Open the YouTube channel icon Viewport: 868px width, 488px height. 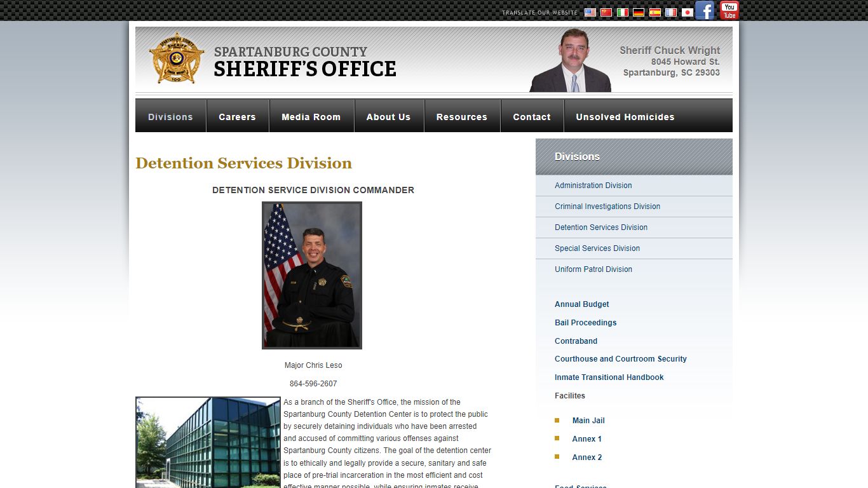pos(729,11)
